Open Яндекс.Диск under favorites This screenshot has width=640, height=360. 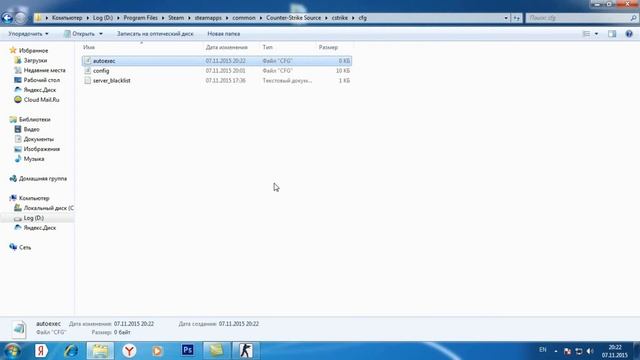(x=40, y=90)
